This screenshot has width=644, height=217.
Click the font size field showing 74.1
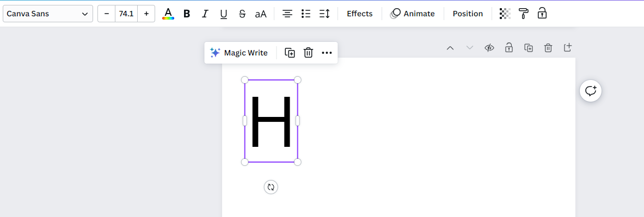(x=126, y=14)
